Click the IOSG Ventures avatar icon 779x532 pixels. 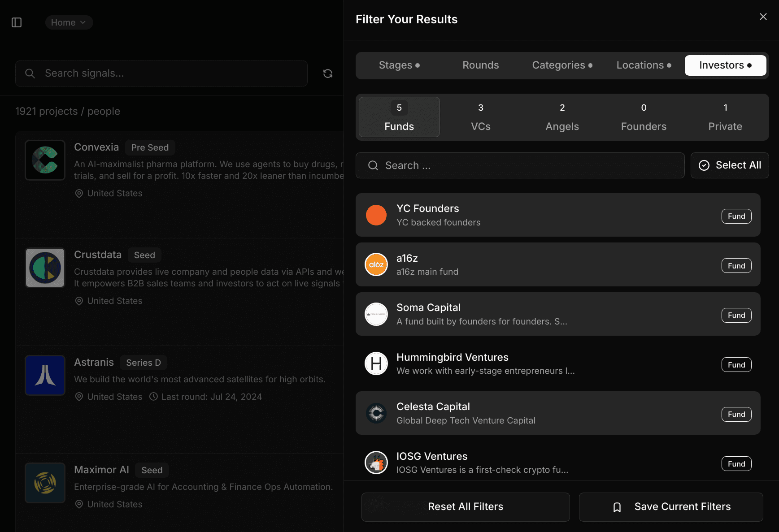point(376,463)
